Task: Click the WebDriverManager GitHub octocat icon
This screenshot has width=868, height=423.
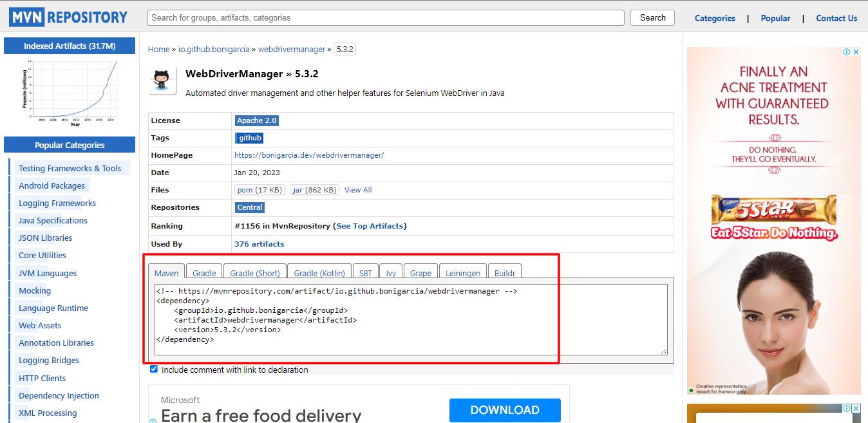Action: tap(162, 80)
